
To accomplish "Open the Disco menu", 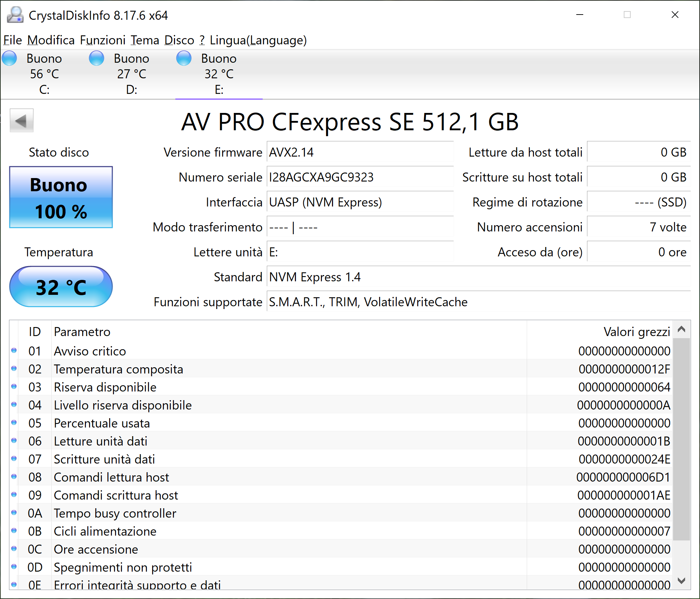I will click(x=179, y=40).
